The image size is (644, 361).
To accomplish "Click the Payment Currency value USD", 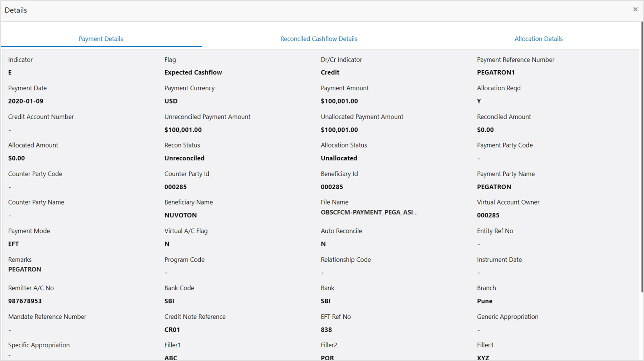I will pos(171,101).
